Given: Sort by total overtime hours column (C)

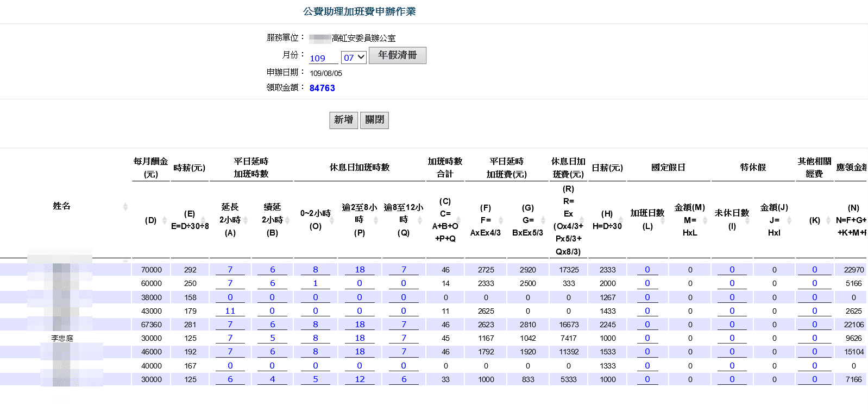Looking at the screenshot, I should (458, 220).
